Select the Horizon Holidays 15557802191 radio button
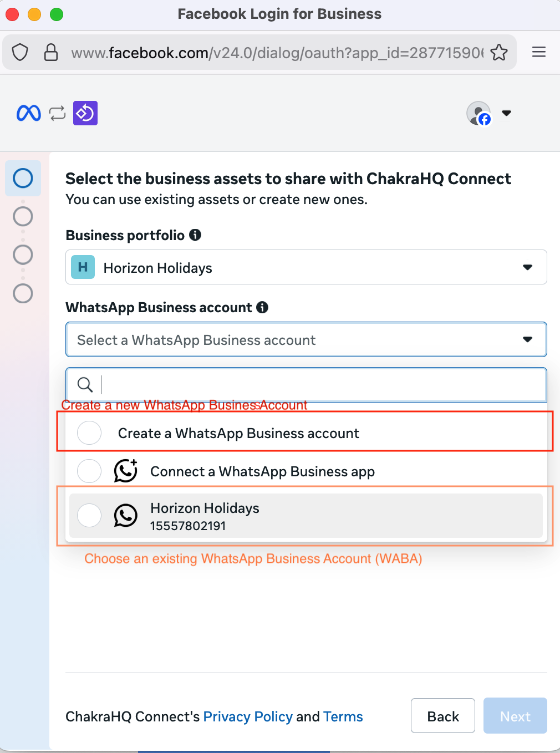The image size is (560, 753). point(89,515)
